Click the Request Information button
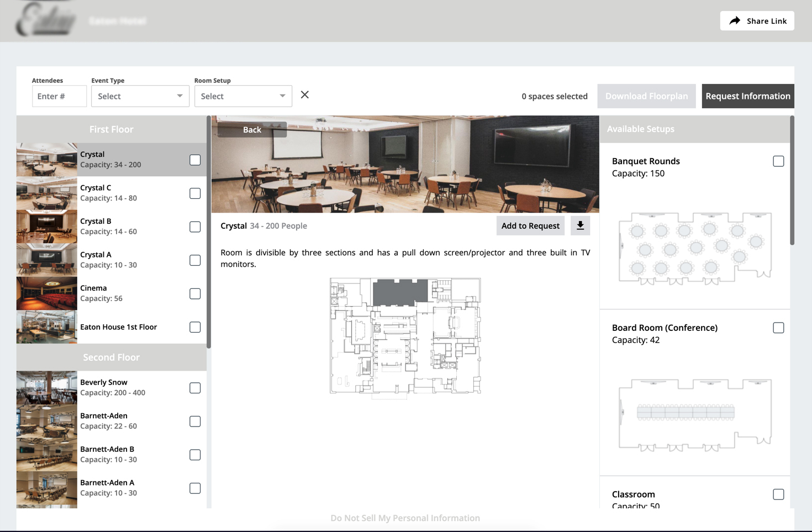 pyautogui.click(x=748, y=96)
